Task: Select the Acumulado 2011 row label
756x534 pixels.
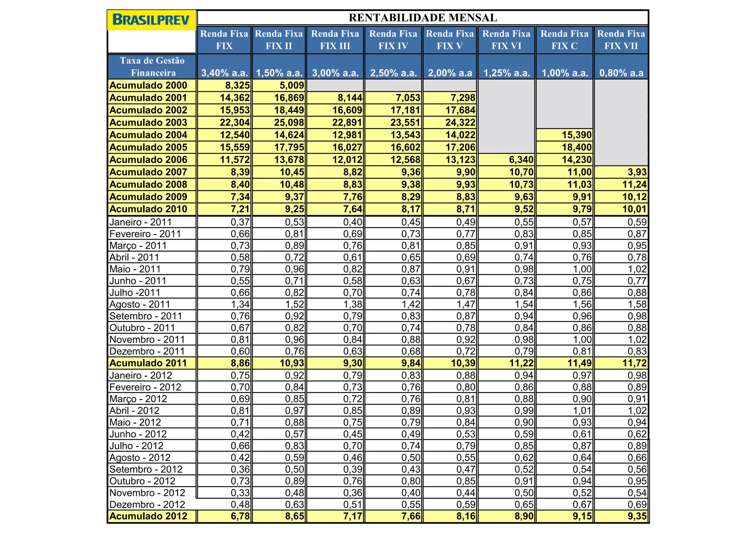Action: (x=148, y=363)
